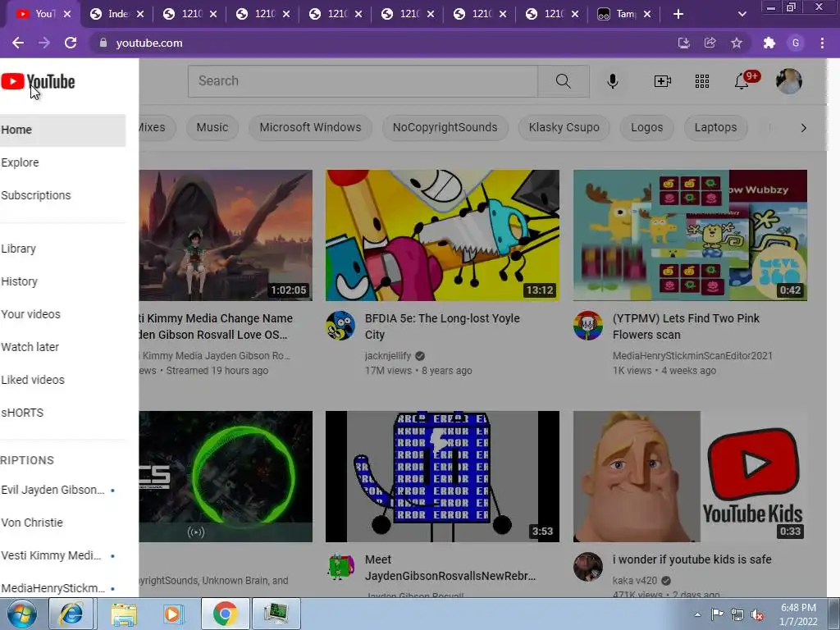Filter by Laptops chip
Image resolution: width=840 pixels, height=630 pixels.
(x=715, y=127)
